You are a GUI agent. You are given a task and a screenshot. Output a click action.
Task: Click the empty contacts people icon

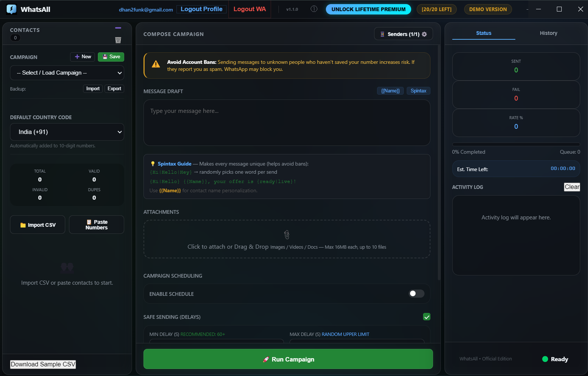point(67,268)
